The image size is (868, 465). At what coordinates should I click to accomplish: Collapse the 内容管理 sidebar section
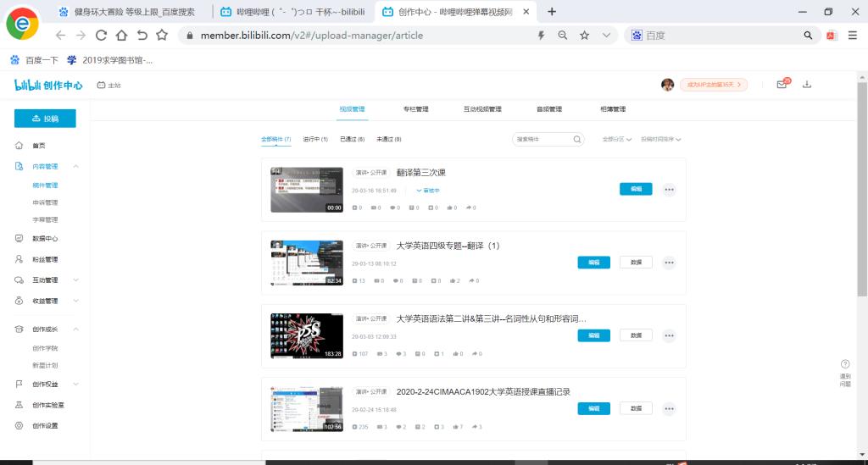pos(75,167)
